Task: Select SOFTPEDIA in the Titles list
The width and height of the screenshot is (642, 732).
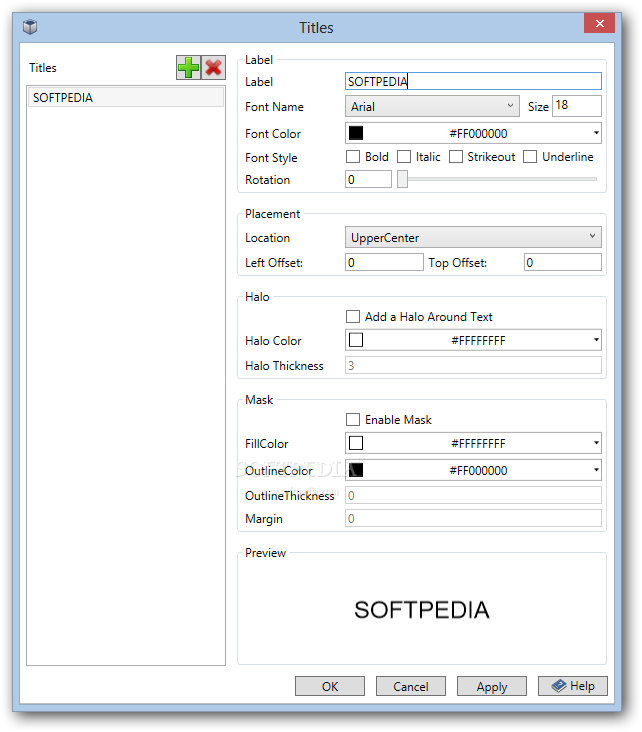Action: [126, 98]
